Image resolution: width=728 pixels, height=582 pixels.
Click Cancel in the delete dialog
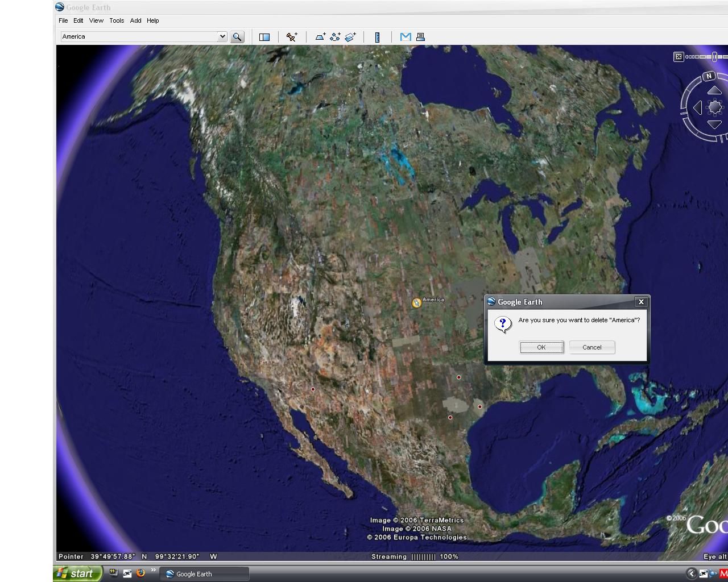coord(592,347)
